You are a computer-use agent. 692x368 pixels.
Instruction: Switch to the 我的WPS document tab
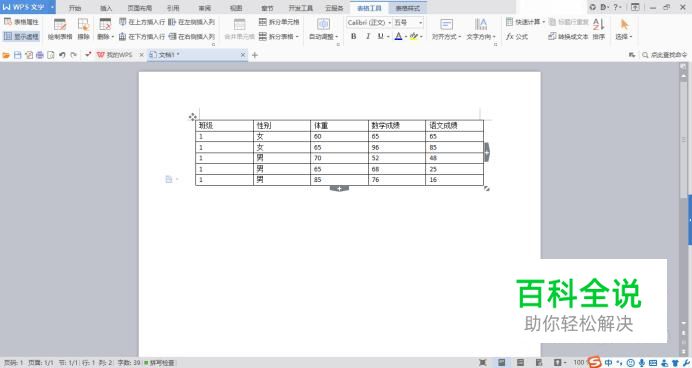coord(115,55)
